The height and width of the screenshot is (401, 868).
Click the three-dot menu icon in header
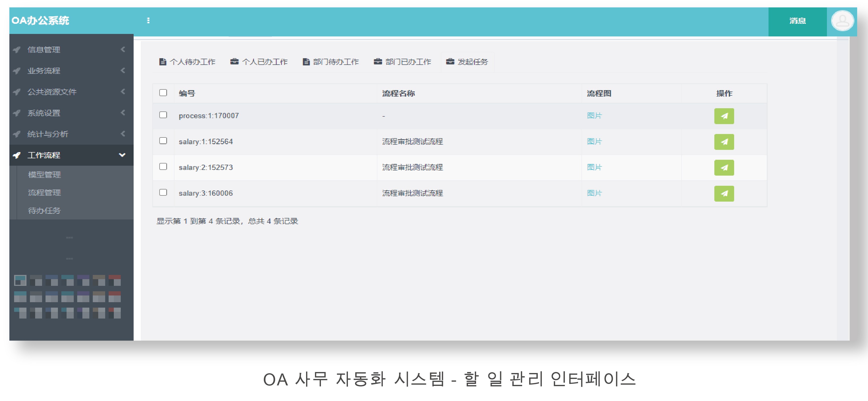pos(148,21)
